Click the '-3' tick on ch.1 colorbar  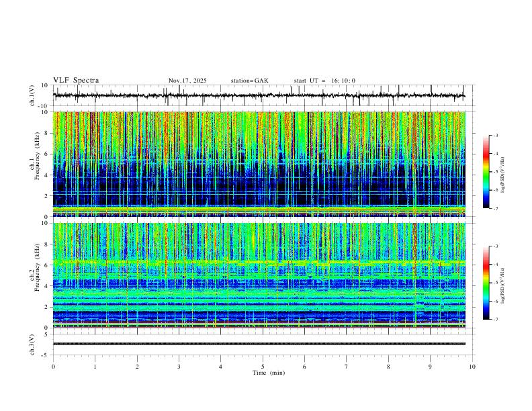(x=495, y=135)
